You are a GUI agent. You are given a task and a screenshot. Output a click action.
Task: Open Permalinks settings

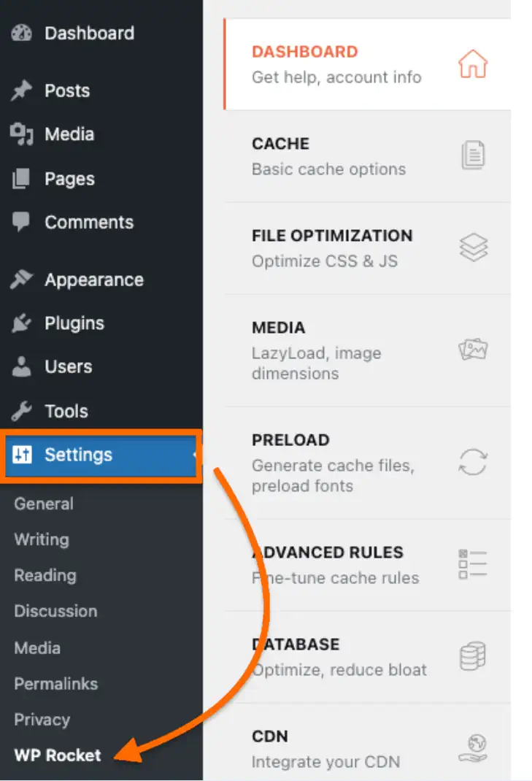pos(55,684)
